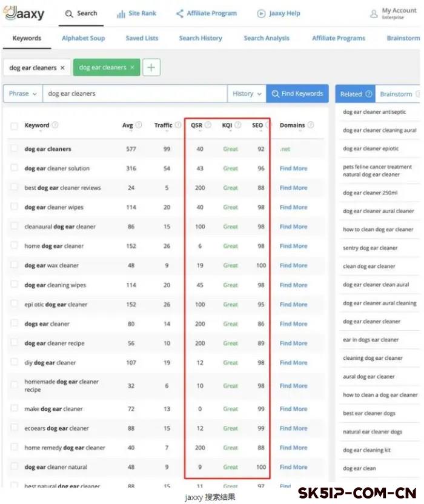Click the help icon on the Related tab
This screenshot has width=424, height=504.
369,94
